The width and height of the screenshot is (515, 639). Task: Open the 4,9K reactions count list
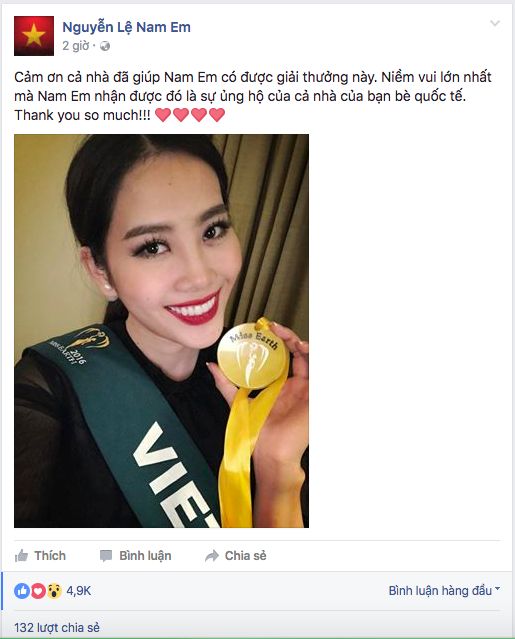pyautogui.click(x=79, y=591)
